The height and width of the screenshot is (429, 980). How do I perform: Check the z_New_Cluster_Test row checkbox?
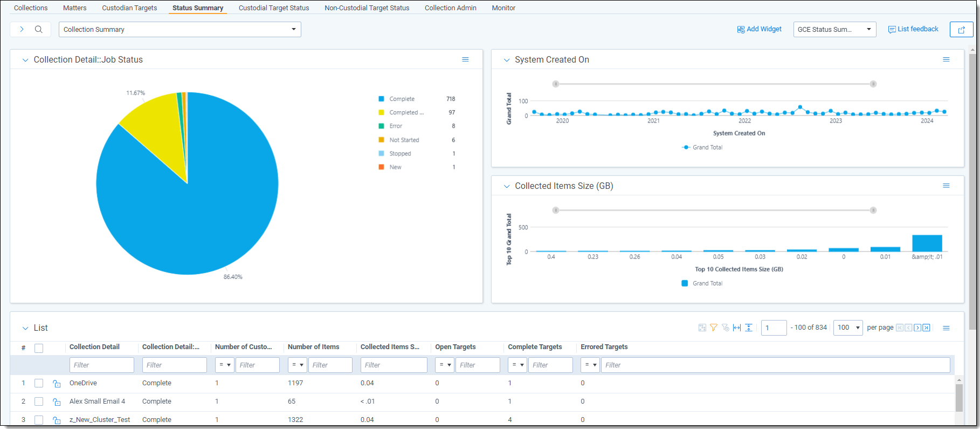tap(39, 420)
